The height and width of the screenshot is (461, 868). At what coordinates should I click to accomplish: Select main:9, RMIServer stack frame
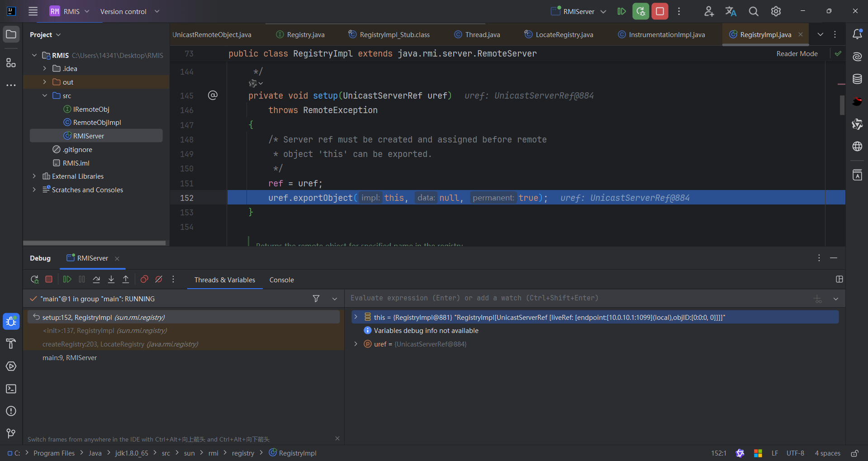click(x=70, y=357)
